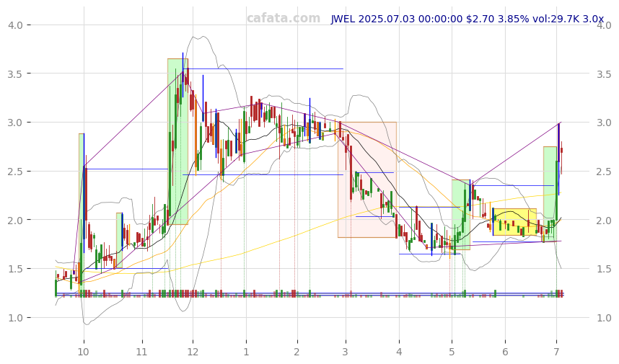
Task: Click the JWEL ticker symbol in the header
Action: (343, 19)
